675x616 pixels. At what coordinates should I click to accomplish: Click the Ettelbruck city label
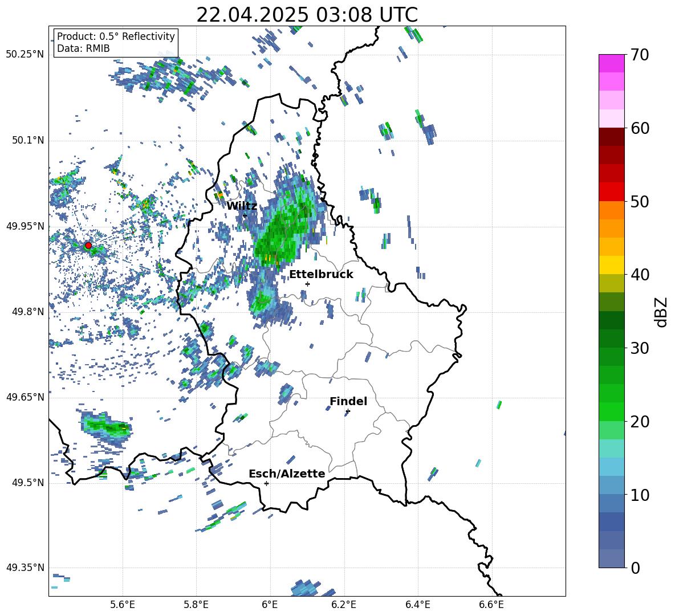(x=321, y=275)
